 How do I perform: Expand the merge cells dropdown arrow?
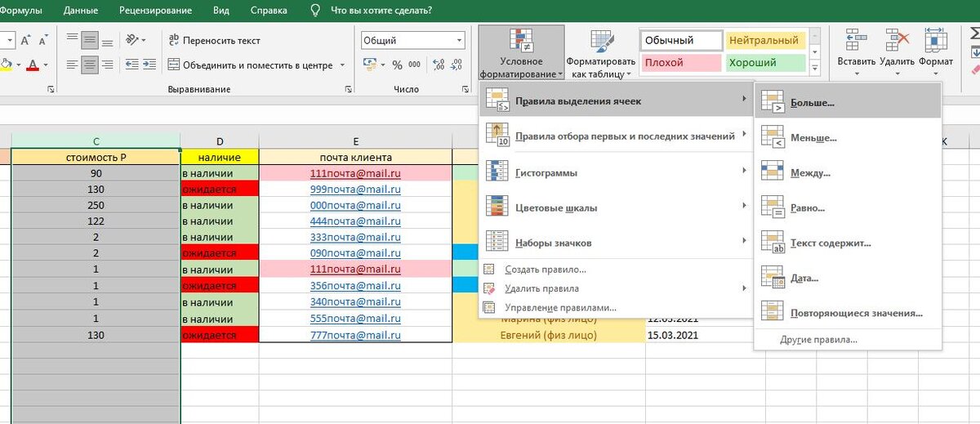[x=342, y=65]
